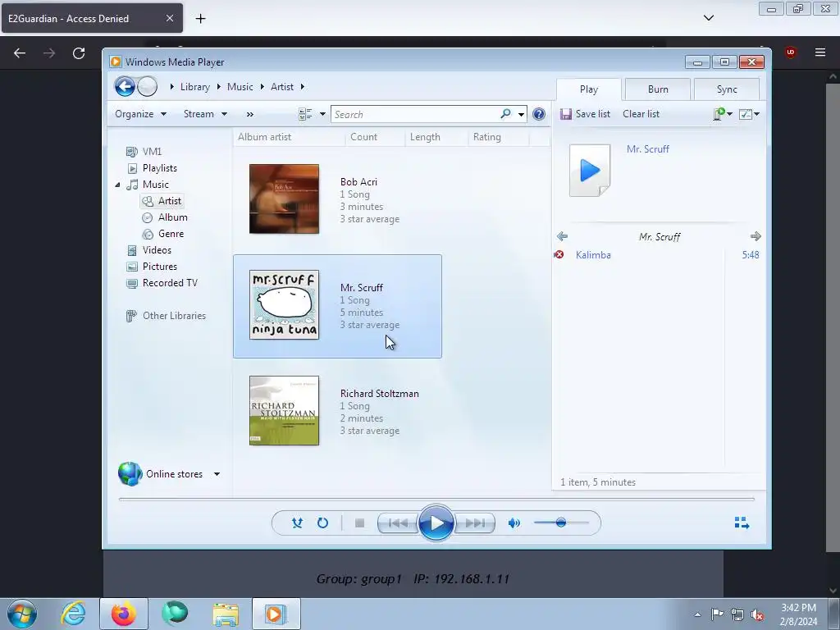Open Stream dropdown menu

(205, 113)
